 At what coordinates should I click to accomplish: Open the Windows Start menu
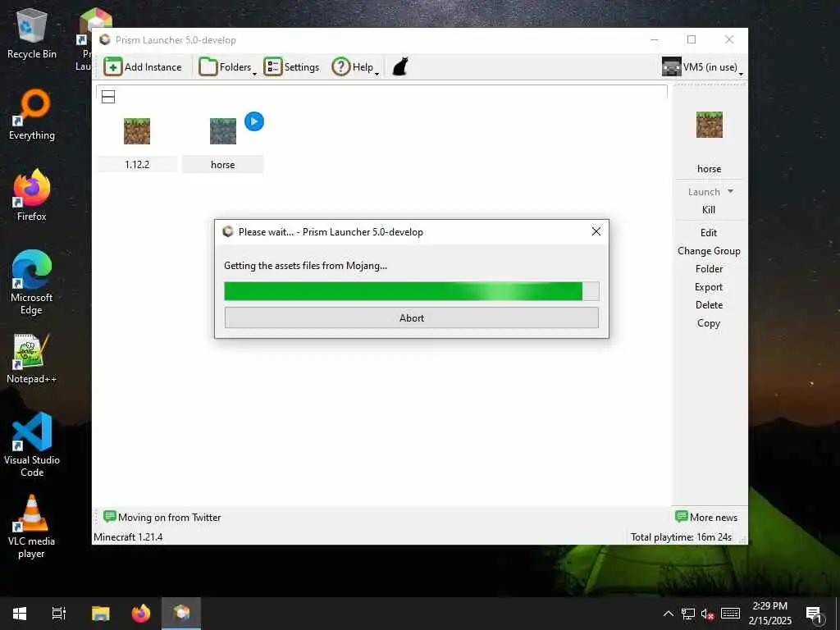[x=20, y=614]
